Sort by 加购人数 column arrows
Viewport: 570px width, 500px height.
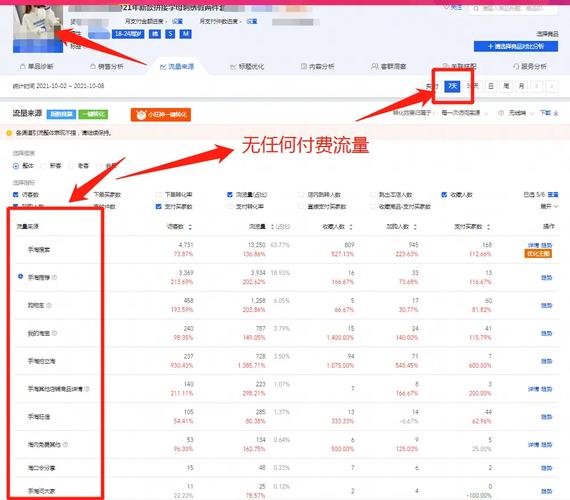415,227
